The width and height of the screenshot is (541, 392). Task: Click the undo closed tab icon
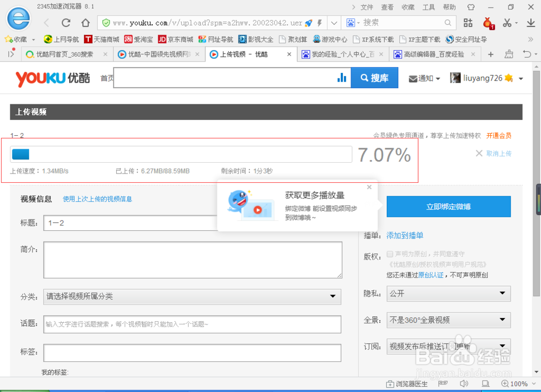pyautogui.click(x=527, y=55)
